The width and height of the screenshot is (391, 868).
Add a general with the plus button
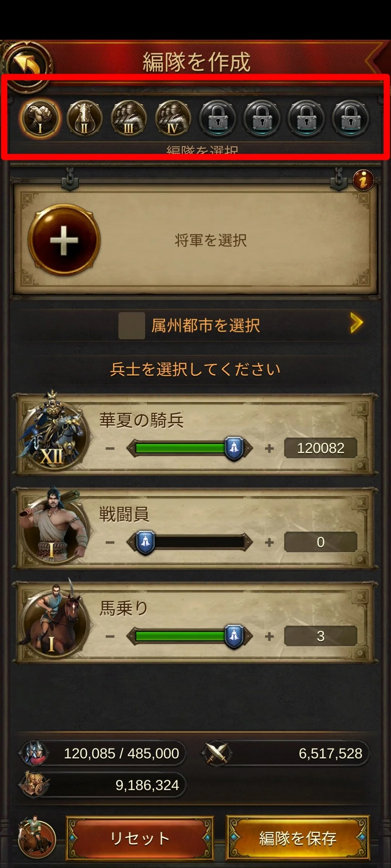tap(64, 240)
